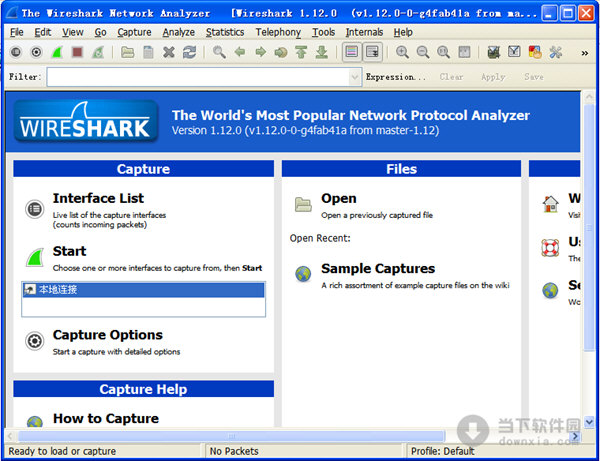This screenshot has height=461, width=600.
Task: Open the Capture menu
Action: (134, 32)
